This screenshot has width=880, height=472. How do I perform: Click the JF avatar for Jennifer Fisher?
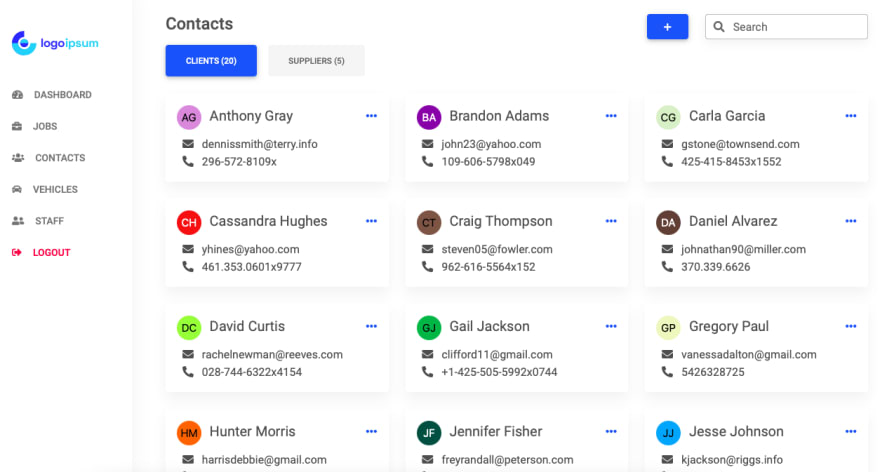[429, 433]
